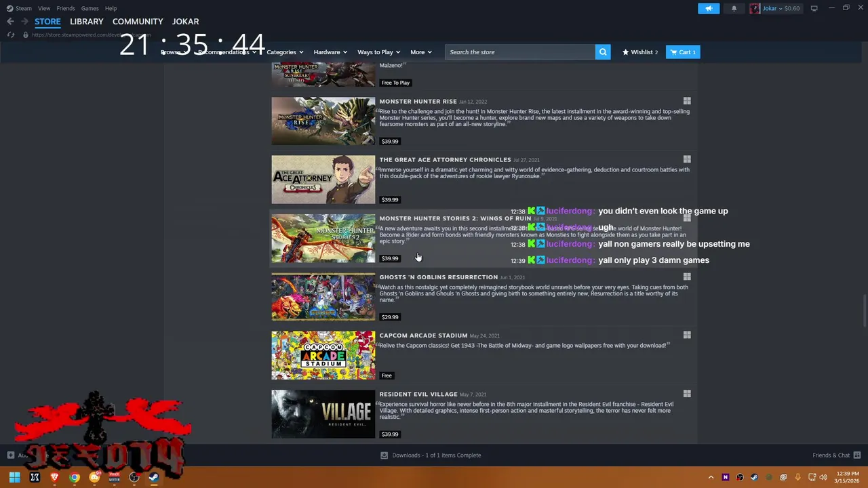Viewport: 868px width, 488px height.
Task: Open Monster Hunter Rise thumbnail
Action: (x=323, y=121)
